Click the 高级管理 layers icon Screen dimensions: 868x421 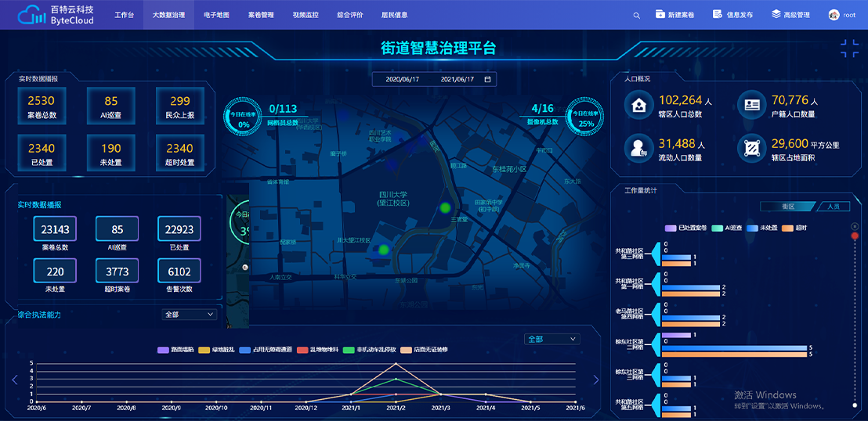(776, 15)
